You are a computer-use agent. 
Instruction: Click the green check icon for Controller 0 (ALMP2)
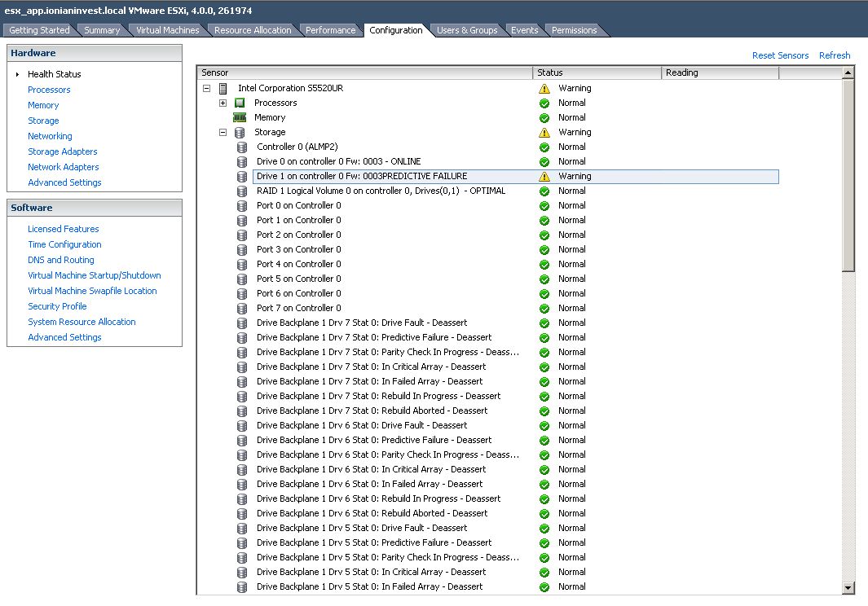(x=544, y=147)
